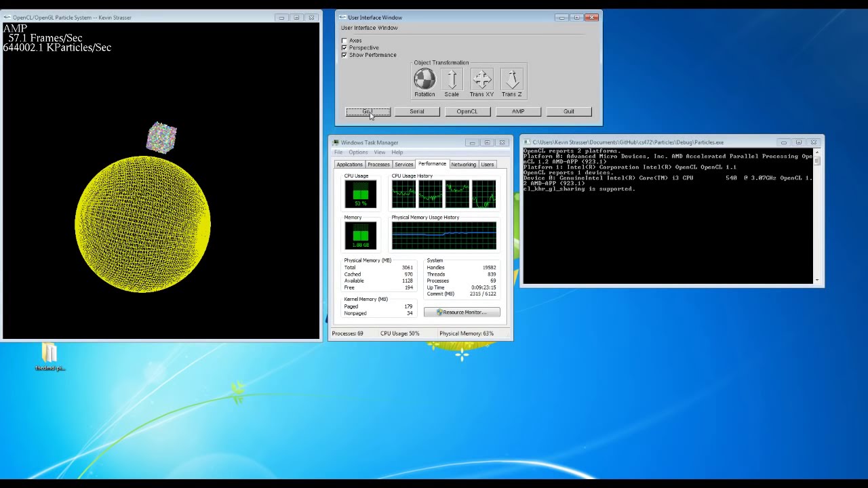Click the Memory usage meter gauge
The image size is (868, 488).
[360, 236]
